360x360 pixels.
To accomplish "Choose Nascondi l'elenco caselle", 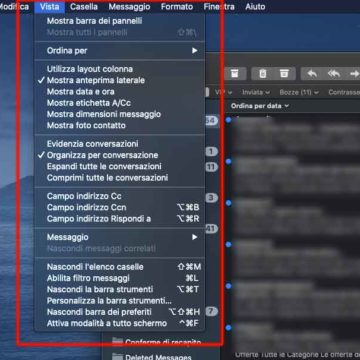I will tap(120, 267).
